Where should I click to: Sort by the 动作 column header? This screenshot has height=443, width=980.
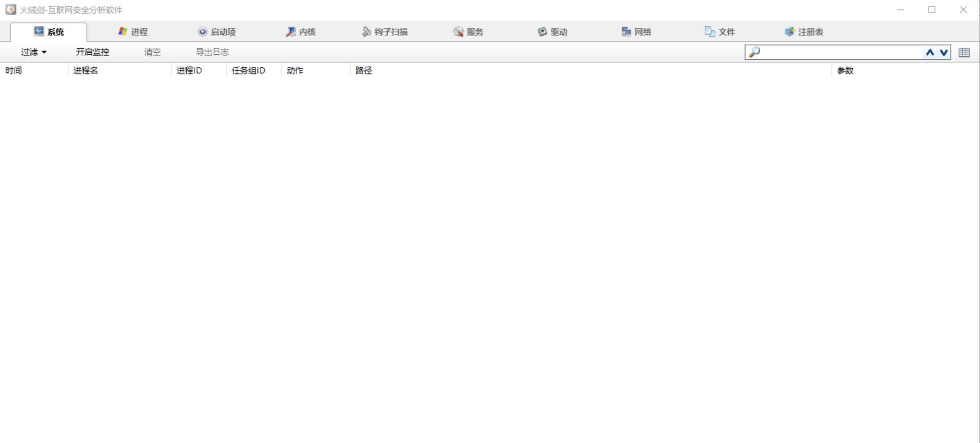click(316, 70)
